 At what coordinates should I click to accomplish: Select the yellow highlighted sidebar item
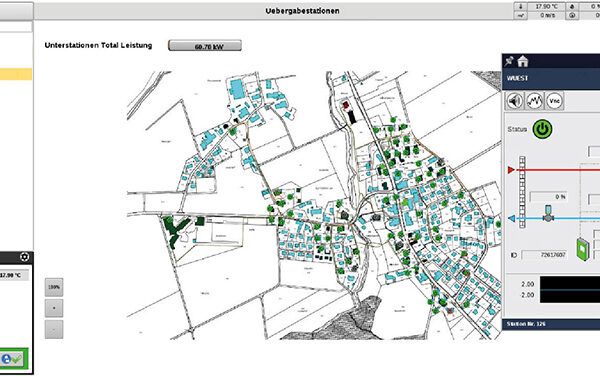coord(16,74)
